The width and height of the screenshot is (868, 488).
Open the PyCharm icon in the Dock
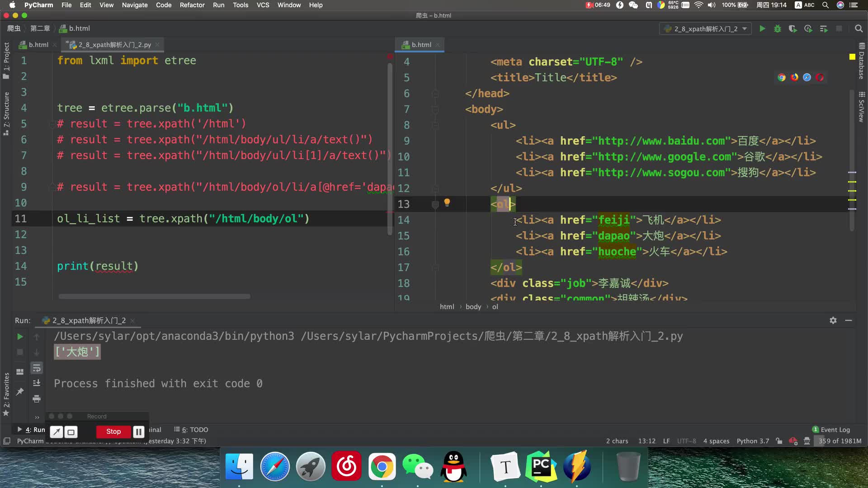pos(541,467)
